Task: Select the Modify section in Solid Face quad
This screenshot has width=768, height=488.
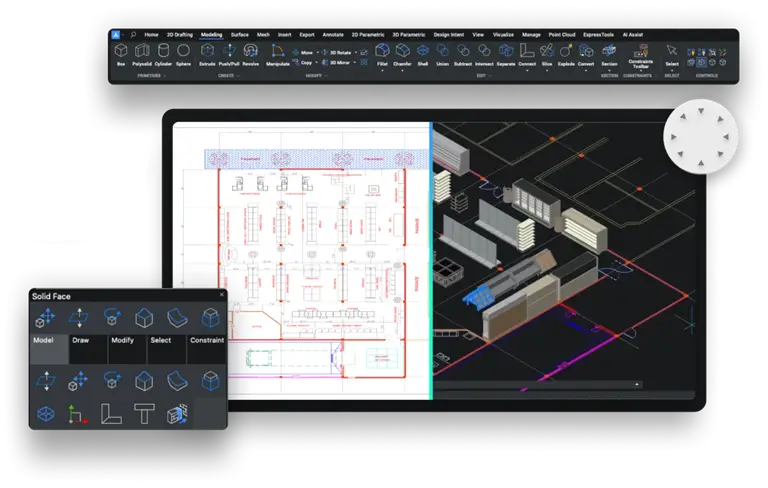Action: click(127, 349)
